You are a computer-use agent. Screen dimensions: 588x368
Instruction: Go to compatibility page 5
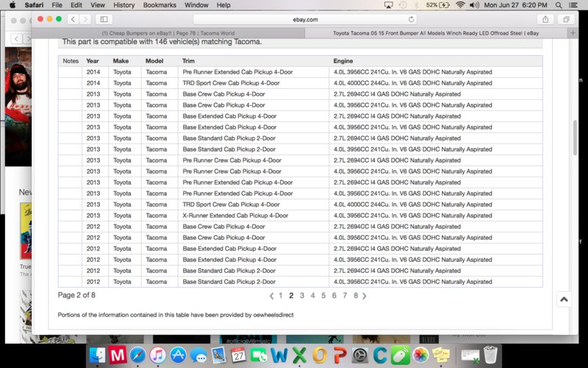coord(323,296)
